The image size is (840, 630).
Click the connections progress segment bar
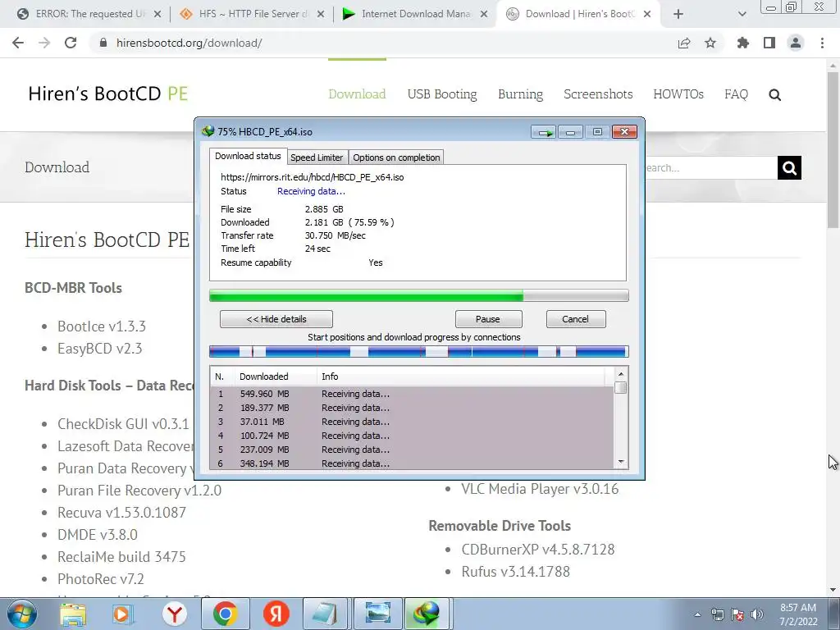coord(418,352)
